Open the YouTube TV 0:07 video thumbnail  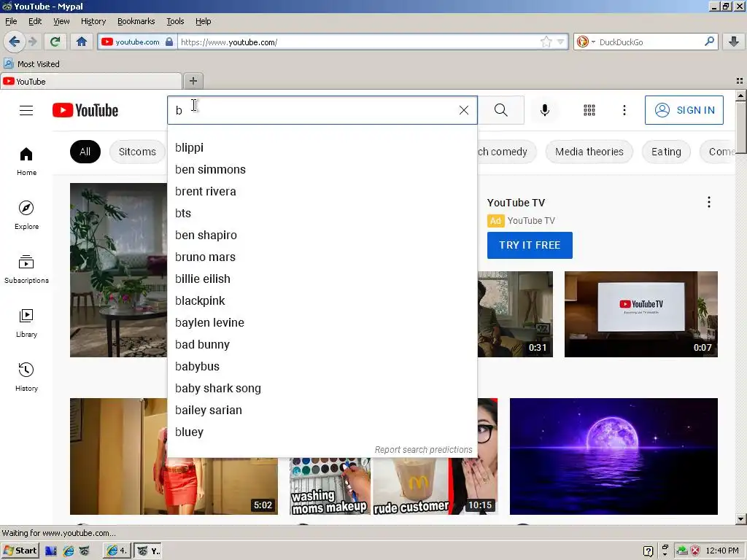coord(640,314)
